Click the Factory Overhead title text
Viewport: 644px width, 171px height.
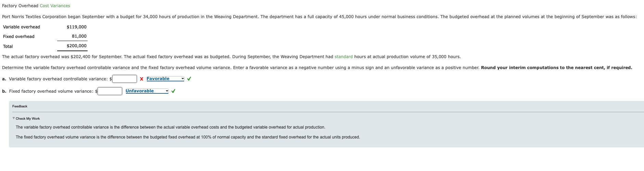pyautogui.click(x=20, y=6)
